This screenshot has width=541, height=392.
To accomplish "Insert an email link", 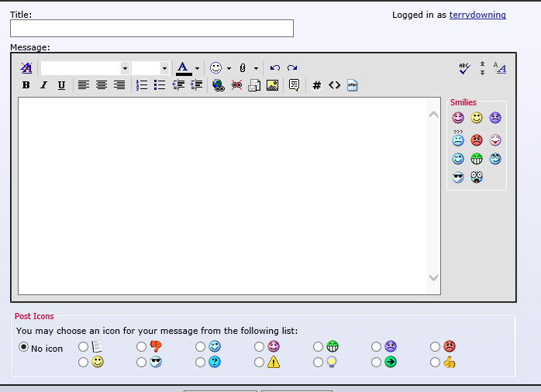I will point(254,85).
